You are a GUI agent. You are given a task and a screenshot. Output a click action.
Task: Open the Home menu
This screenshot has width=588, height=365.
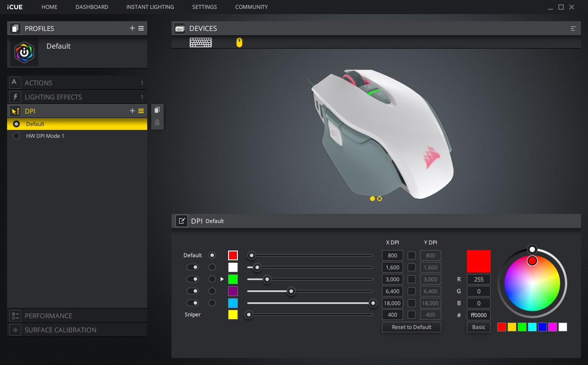point(50,7)
